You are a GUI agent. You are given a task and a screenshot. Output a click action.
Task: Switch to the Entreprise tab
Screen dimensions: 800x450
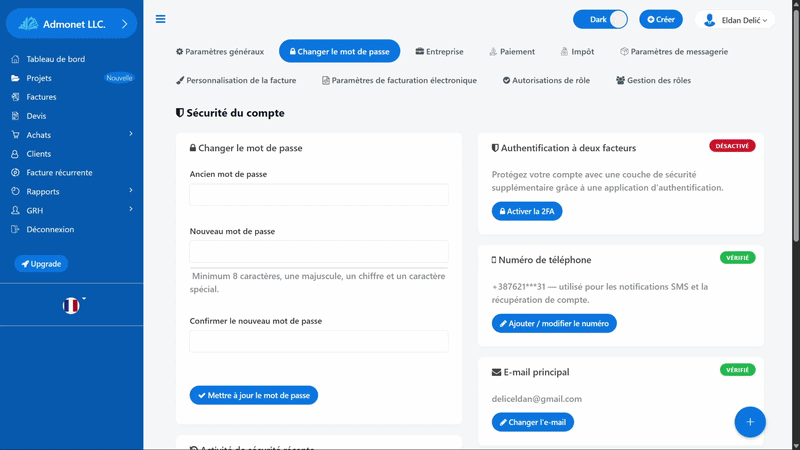439,52
